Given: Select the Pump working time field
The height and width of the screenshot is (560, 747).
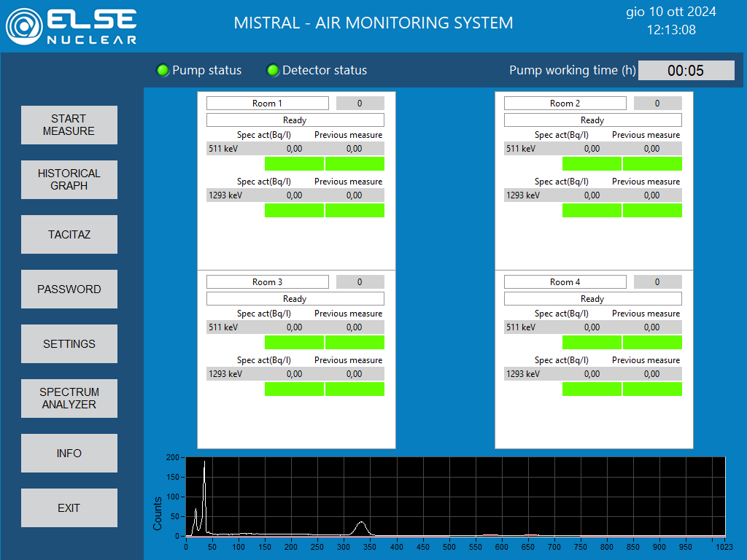Looking at the screenshot, I should (x=686, y=71).
